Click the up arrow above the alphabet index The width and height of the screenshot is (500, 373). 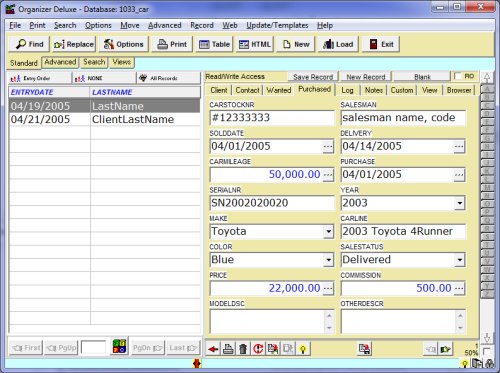click(x=487, y=78)
